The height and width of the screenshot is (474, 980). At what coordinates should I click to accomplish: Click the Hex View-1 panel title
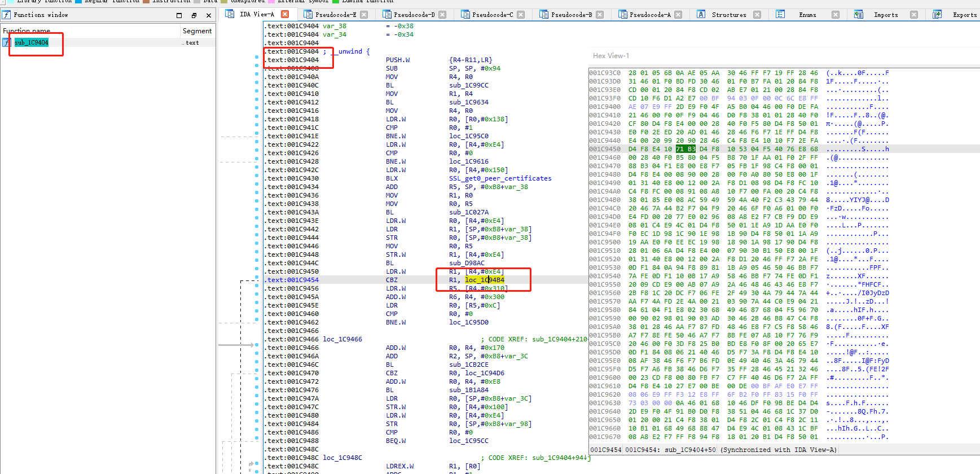click(611, 55)
